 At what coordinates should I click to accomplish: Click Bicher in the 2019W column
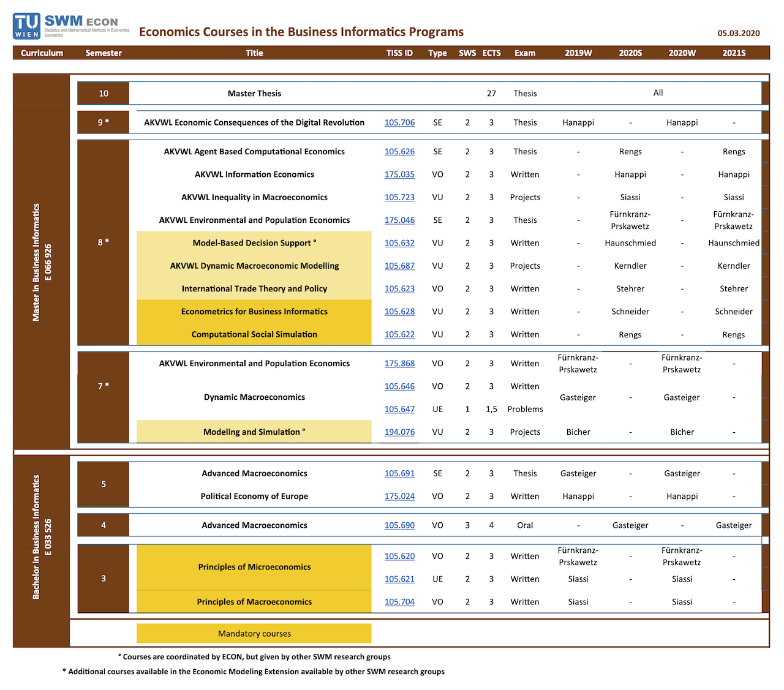(578, 432)
